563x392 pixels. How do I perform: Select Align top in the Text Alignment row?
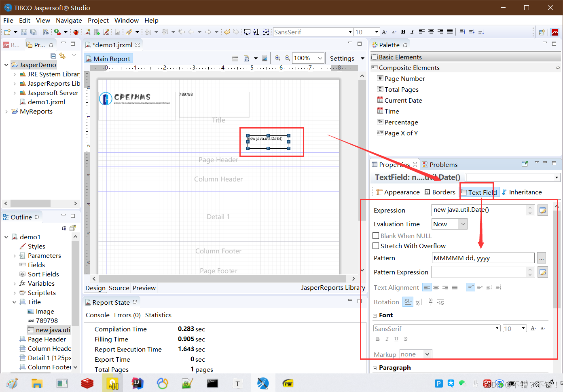470,287
